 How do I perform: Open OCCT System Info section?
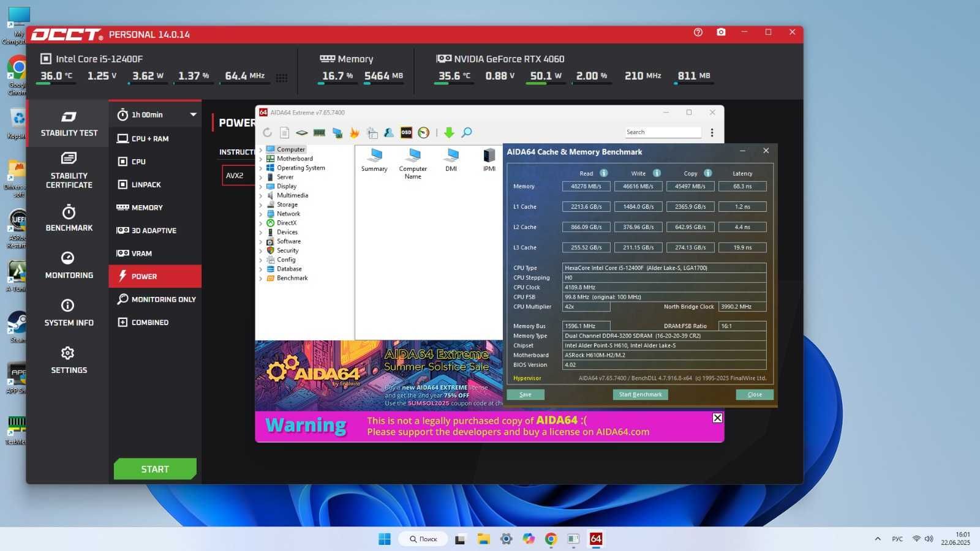pos(69,313)
